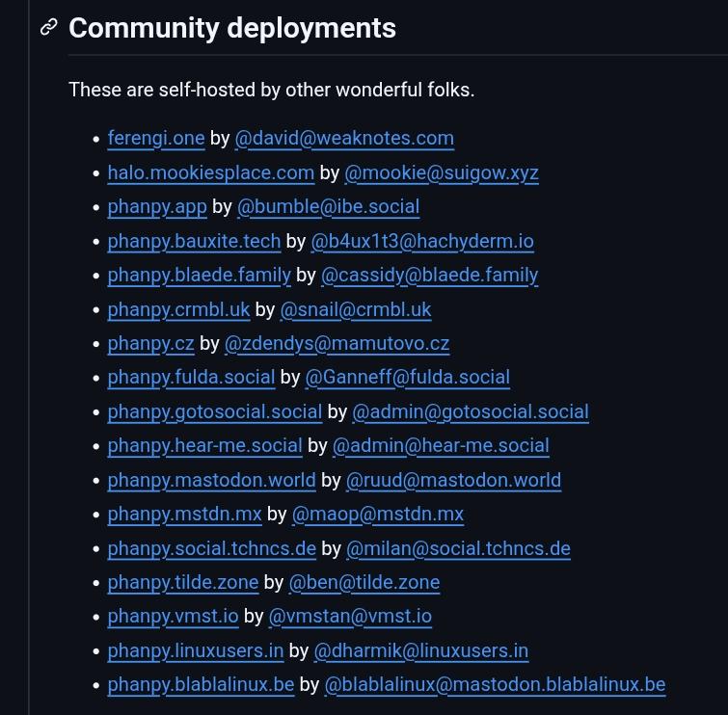Open the ferengi.one link
The image size is (728, 715).
click(x=156, y=138)
